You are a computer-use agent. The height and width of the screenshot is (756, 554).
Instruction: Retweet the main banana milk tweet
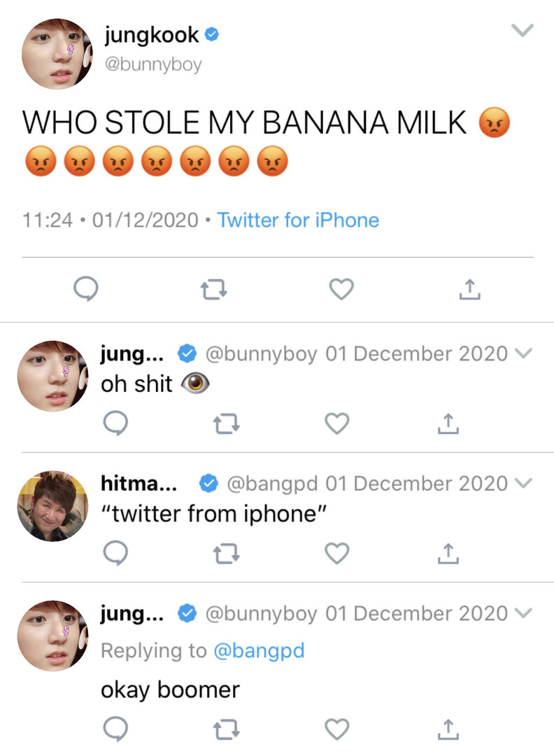(x=213, y=289)
